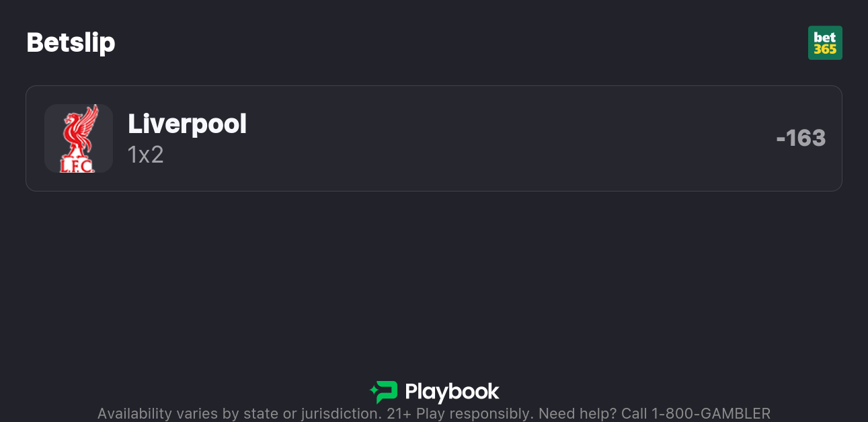868x422 pixels.
Task: Click the L.F.C. letters on the crest
Action: tap(77, 165)
